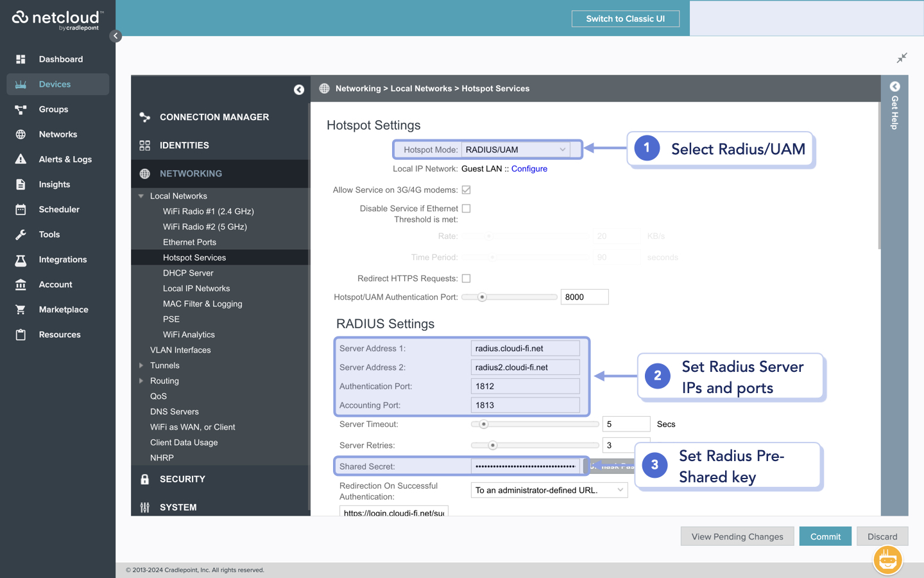Select the Devices router icon
The height and width of the screenshot is (578, 924).
21,84
